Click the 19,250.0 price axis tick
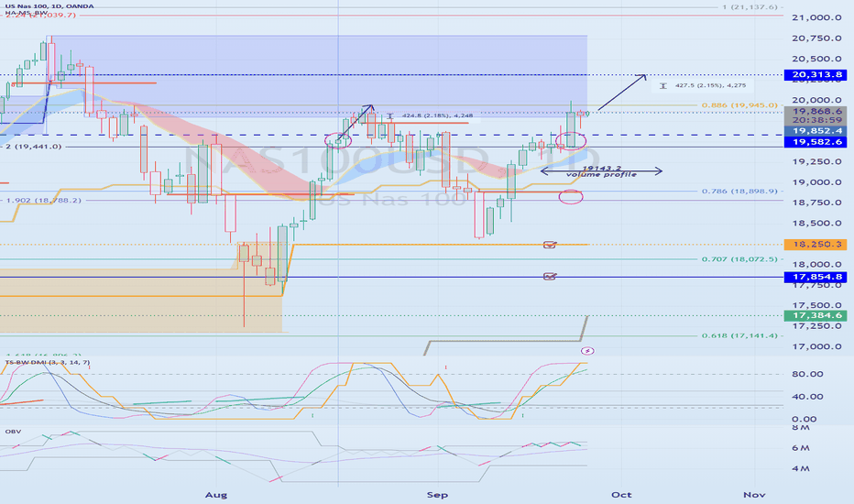854x504 pixels. tap(816, 161)
